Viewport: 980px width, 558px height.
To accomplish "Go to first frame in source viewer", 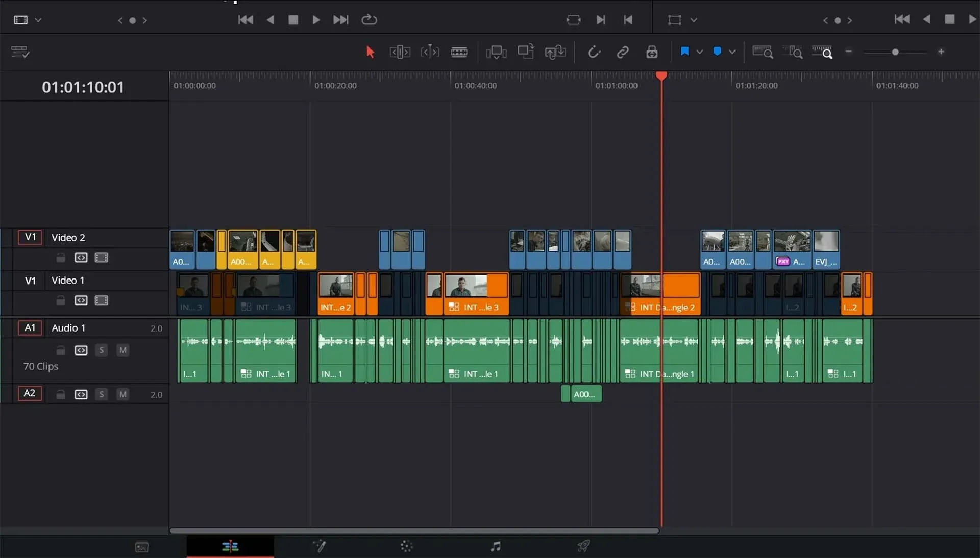I will pyautogui.click(x=246, y=20).
